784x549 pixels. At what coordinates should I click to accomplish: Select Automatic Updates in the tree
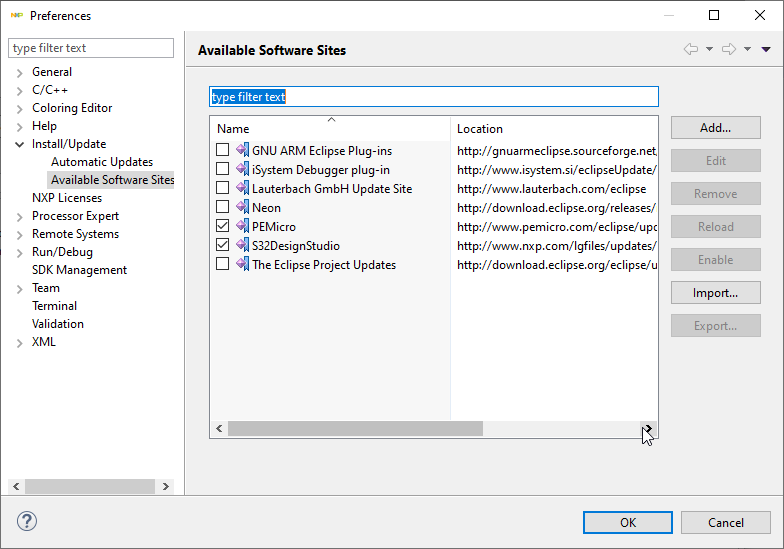click(x=102, y=162)
